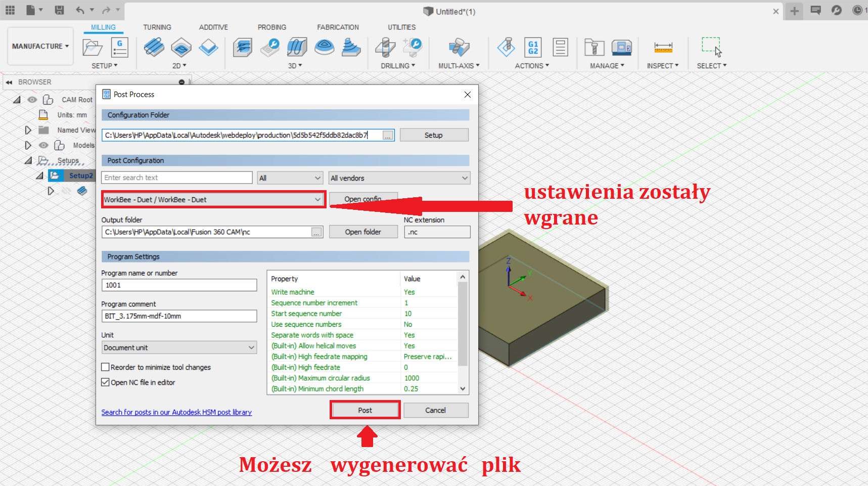Click the Measure icon in Inspect

[663, 48]
